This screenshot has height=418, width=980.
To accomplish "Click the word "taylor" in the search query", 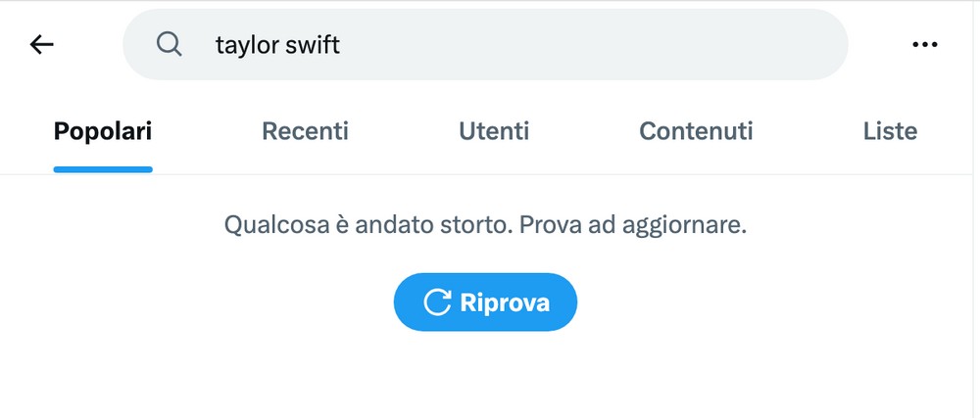I will click(247, 45).
